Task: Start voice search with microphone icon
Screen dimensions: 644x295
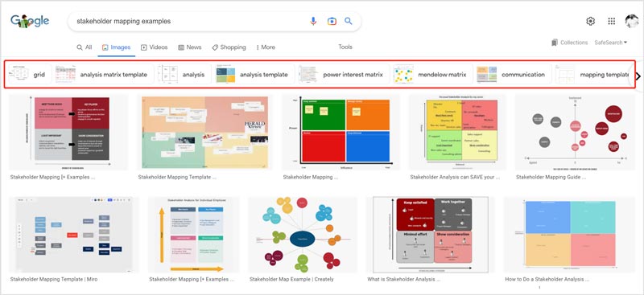Action: [x=313, y=22]
